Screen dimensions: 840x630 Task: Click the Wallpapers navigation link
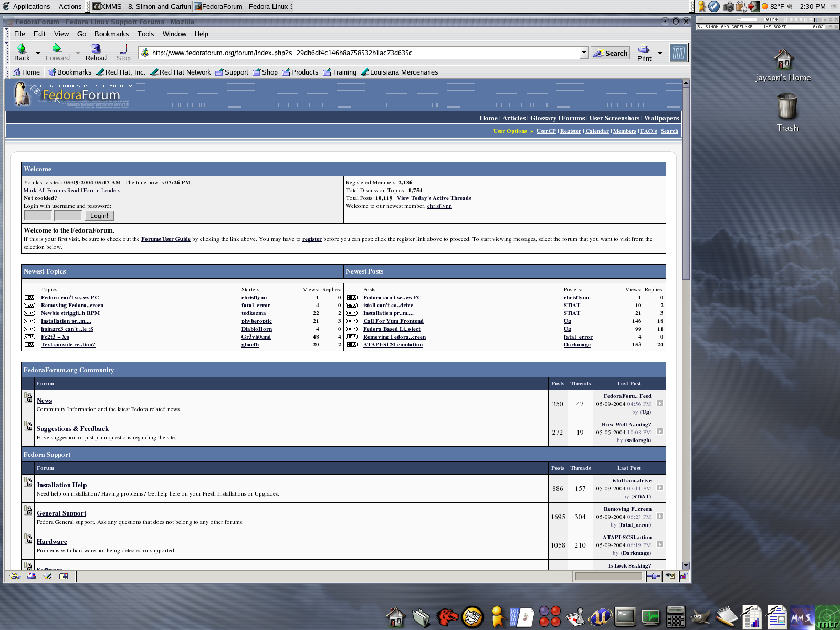pyautogui.click(x=661, y=118)
